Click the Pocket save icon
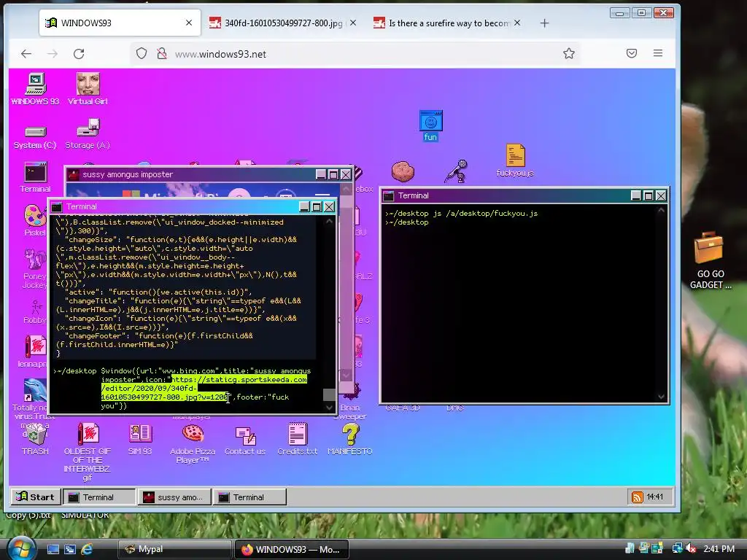This screenshot has height=560, width=747. (632, 53)
